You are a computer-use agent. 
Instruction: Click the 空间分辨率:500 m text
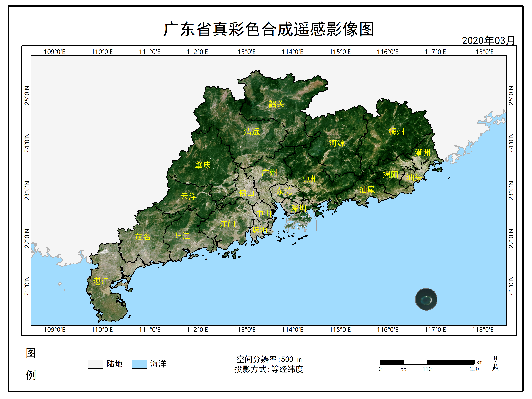pyautogui.click(x=269, y=359)
